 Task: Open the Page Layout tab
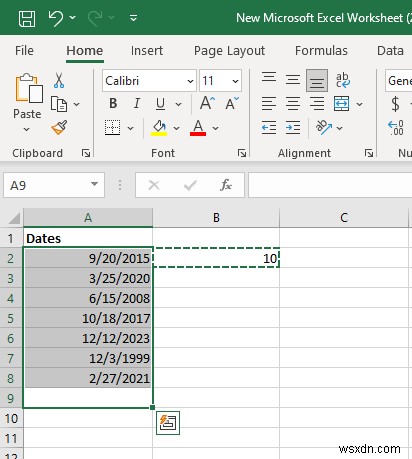click(x=229, y=51)
